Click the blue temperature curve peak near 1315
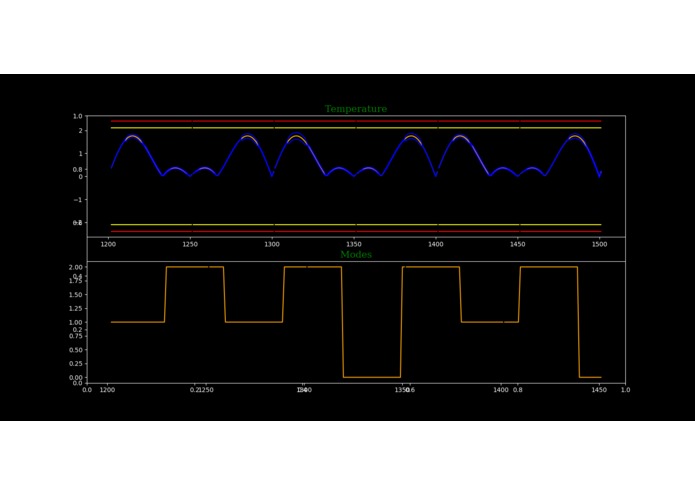The height and width of the screenshot is (494, 695). tap(296, 134)
